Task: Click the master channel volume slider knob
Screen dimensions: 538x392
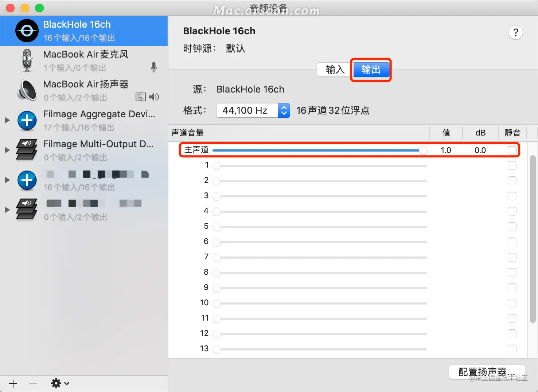Action: point(423,150)
